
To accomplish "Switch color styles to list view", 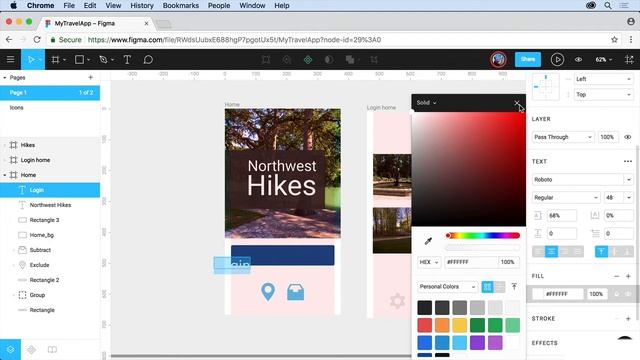I will (499, 287).
